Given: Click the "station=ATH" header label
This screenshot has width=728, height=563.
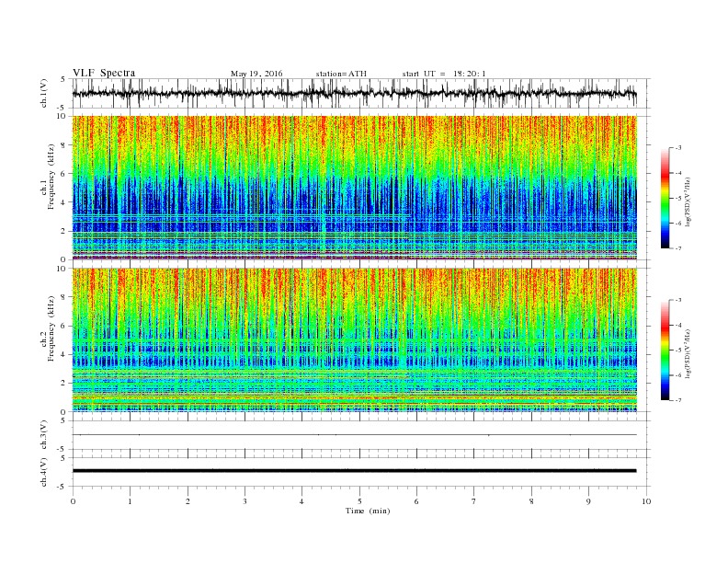Looking at the screenshot, I should click(x=341, y=74).
